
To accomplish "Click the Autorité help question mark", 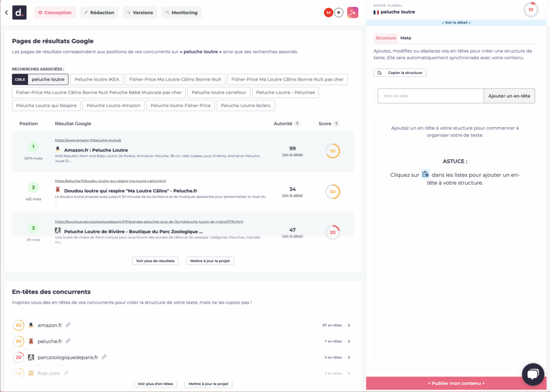I will click(297, 124).
